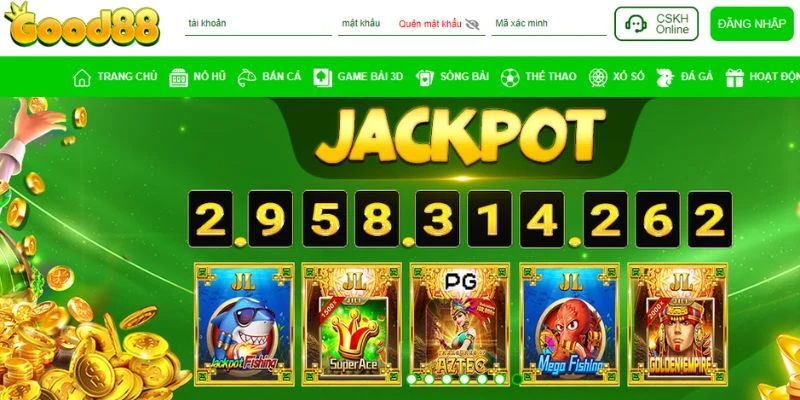Launch the Mega Fishing game thumbnail
The height and width of the screenshot is (400, 800).
coord(569,324)
